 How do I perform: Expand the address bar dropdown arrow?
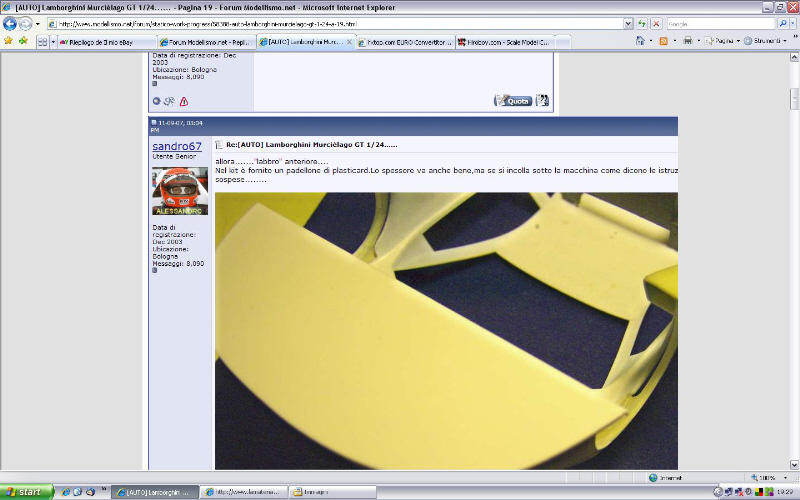coord(627,23)
